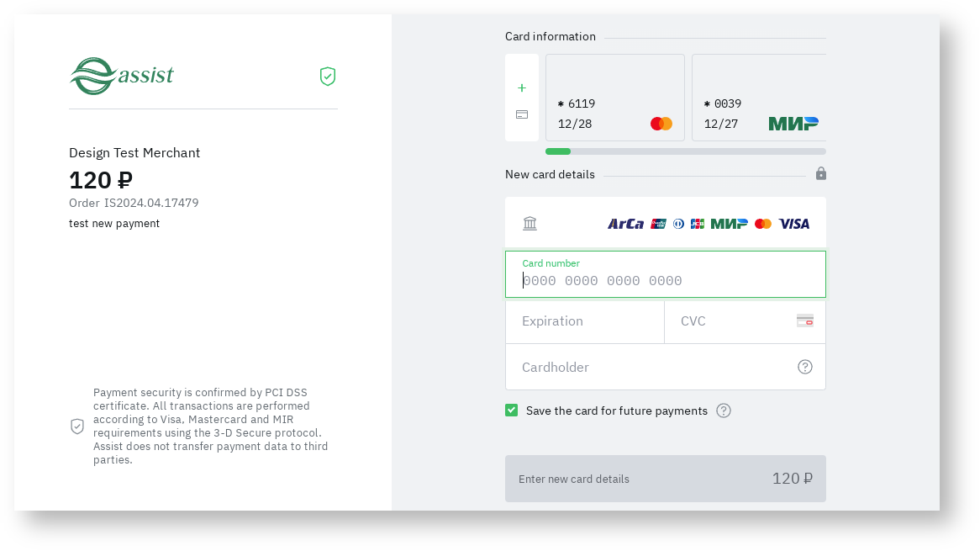The image size is (980, 551).
Task: Open help for saving the card
Action: 724,411
